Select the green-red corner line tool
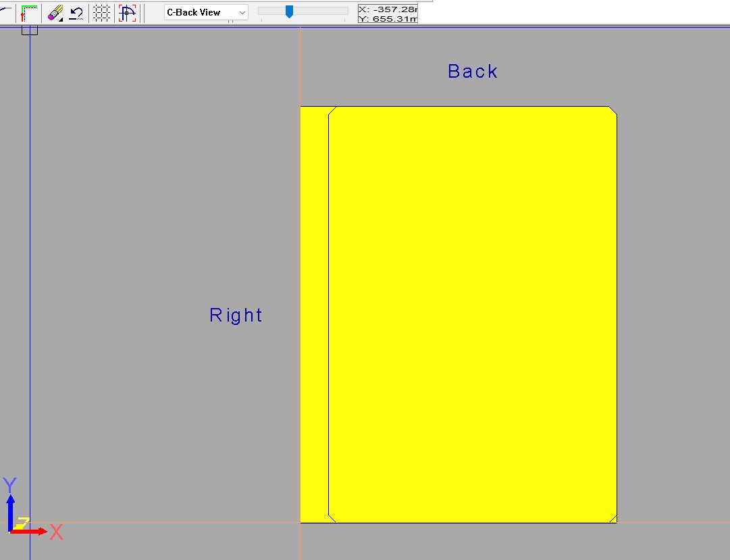Screen dimensions: 730x560 point(29,13)
